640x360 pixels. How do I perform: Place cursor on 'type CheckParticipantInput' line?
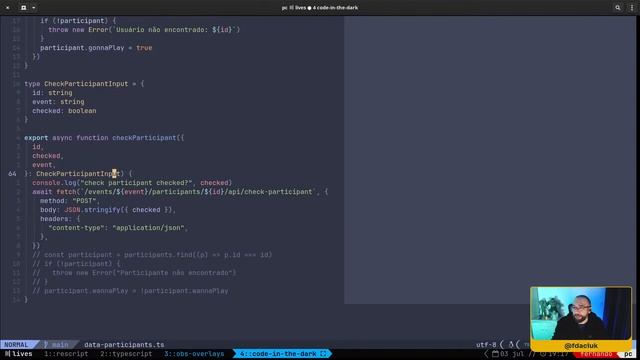84,84
